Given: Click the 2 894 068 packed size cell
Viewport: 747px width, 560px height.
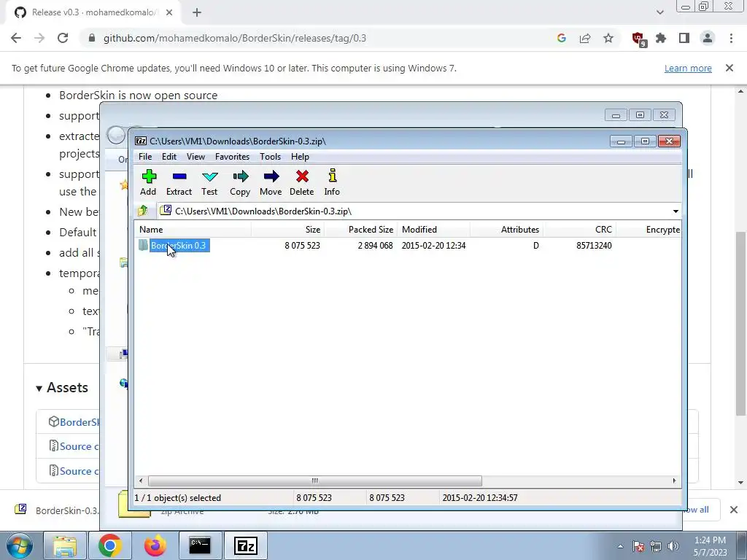Looking at the screenshot, I should click(x=376, y=246).
